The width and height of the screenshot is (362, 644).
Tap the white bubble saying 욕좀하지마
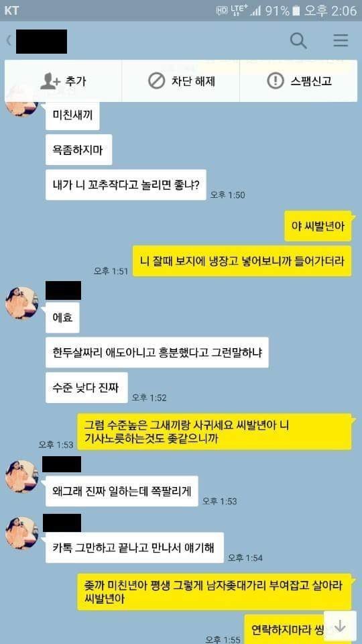(x=79, y=150)
